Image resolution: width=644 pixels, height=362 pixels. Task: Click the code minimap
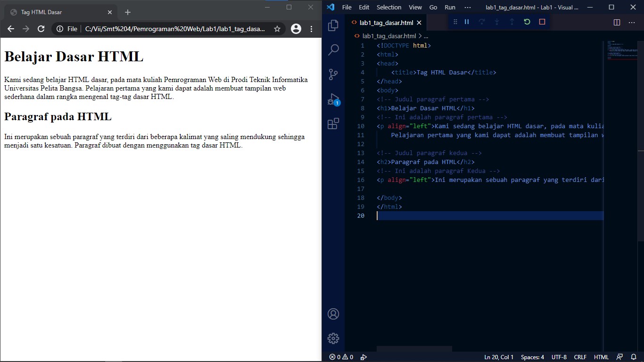pos(622,50)
